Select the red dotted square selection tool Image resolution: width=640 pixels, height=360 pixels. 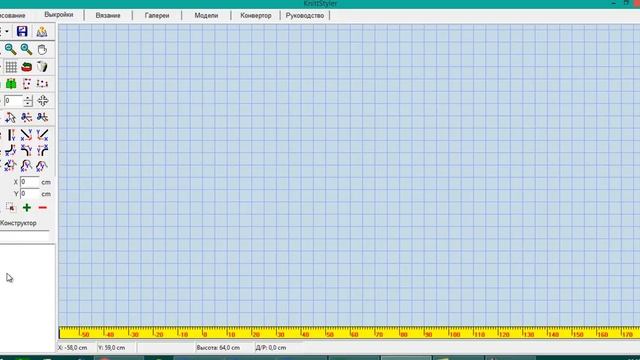[27, 84]
